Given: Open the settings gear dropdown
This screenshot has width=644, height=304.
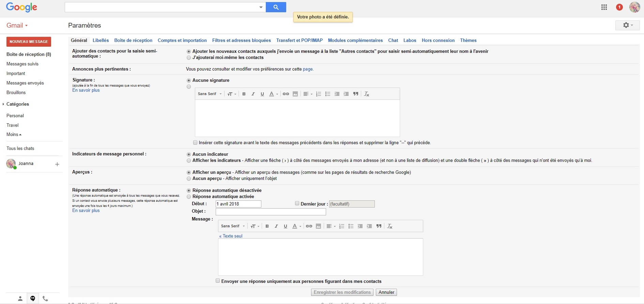Looking at the screenshot, I should (x=627, y=25).
